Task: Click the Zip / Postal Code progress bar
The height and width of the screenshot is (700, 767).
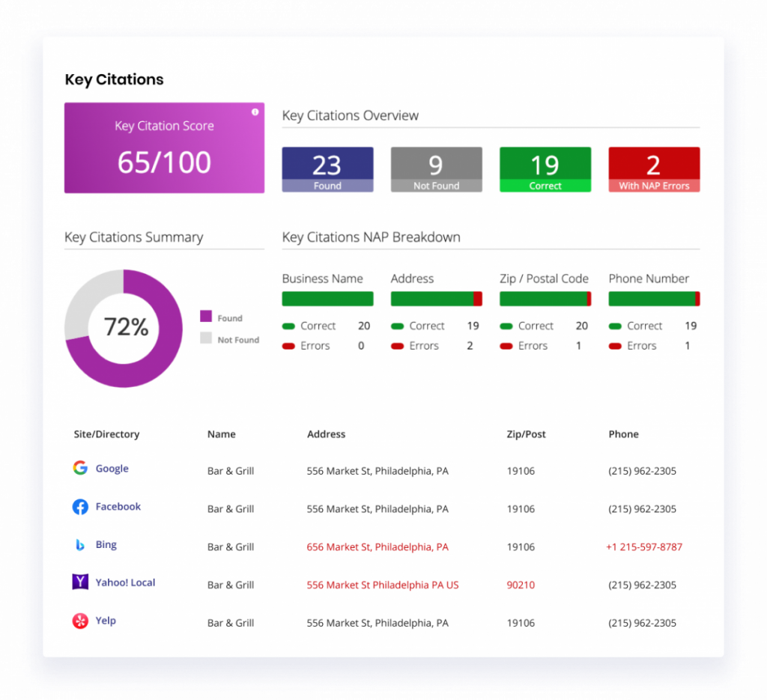Action: coord(545,299)
